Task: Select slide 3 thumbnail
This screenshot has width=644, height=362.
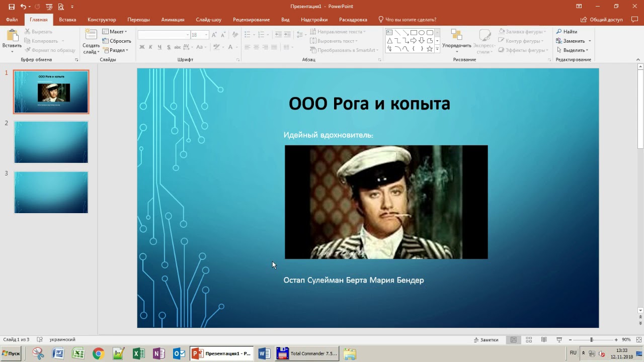Action: pos(51,193)
